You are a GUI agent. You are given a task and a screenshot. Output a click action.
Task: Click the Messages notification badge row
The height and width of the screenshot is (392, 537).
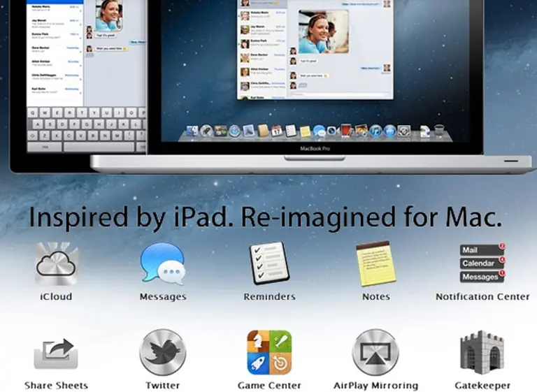[x=482, y=276]
